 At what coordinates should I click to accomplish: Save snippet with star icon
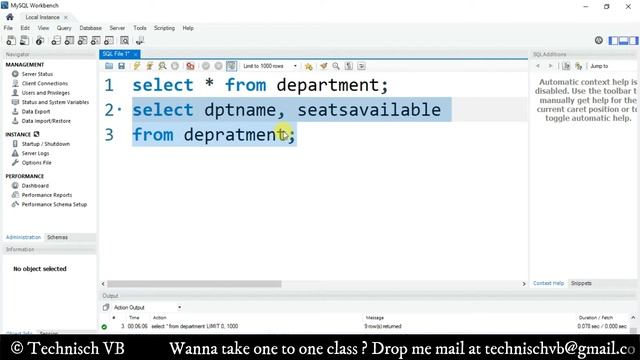point(309,66)
